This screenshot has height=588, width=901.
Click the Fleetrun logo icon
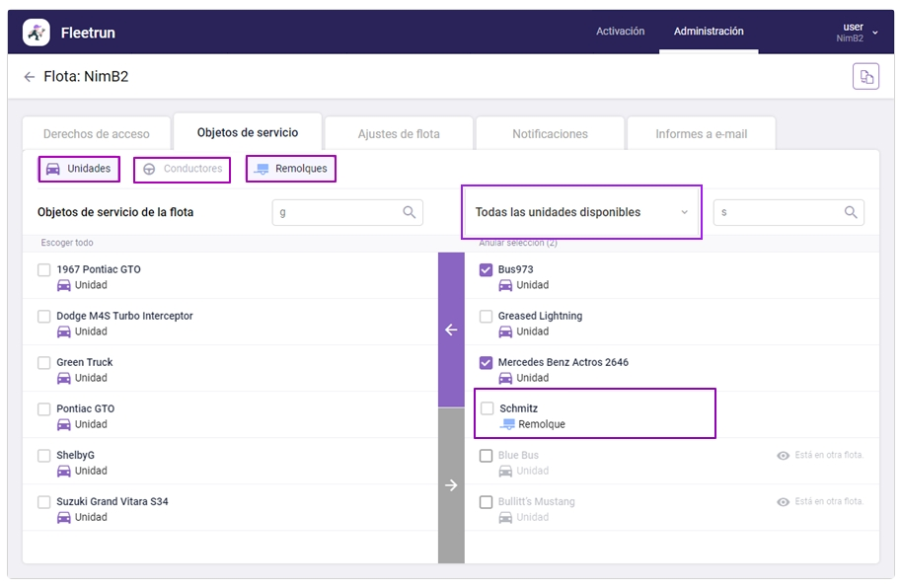click(38, 33)
